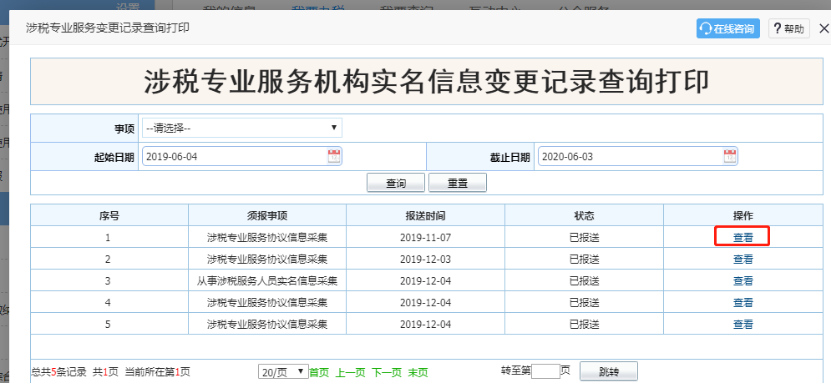Open the 事项 dropdown showing --请选择--

(x=242, y=128)
